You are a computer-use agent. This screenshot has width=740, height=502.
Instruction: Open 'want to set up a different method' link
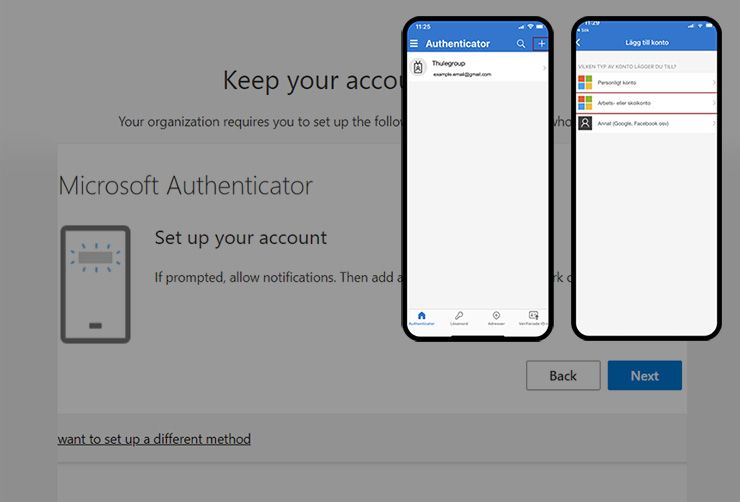click(154, 439)
